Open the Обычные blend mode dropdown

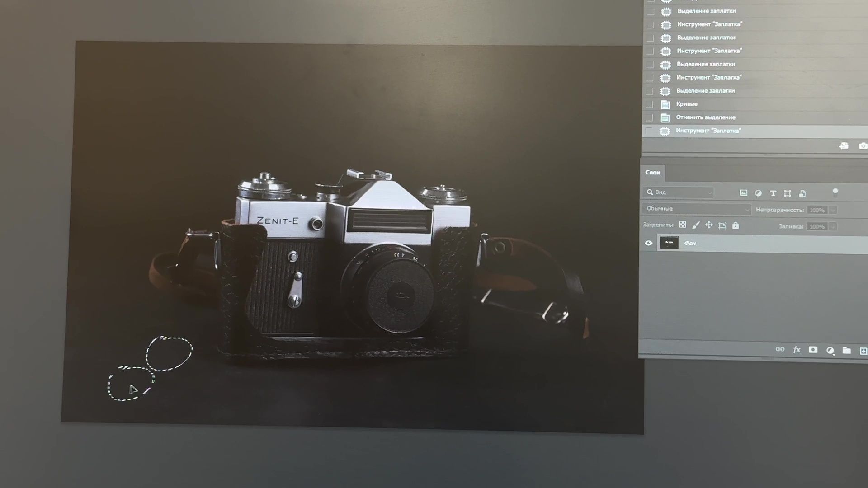(x=696, y=209)
